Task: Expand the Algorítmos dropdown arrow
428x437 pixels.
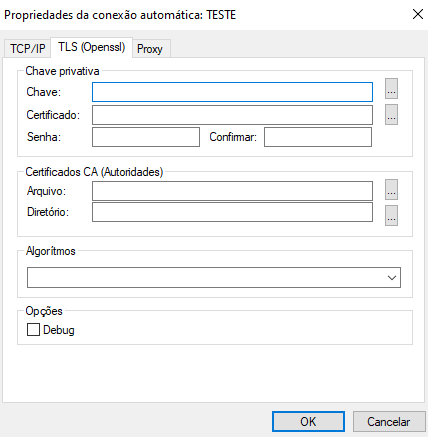Action: tap(392, 277)
